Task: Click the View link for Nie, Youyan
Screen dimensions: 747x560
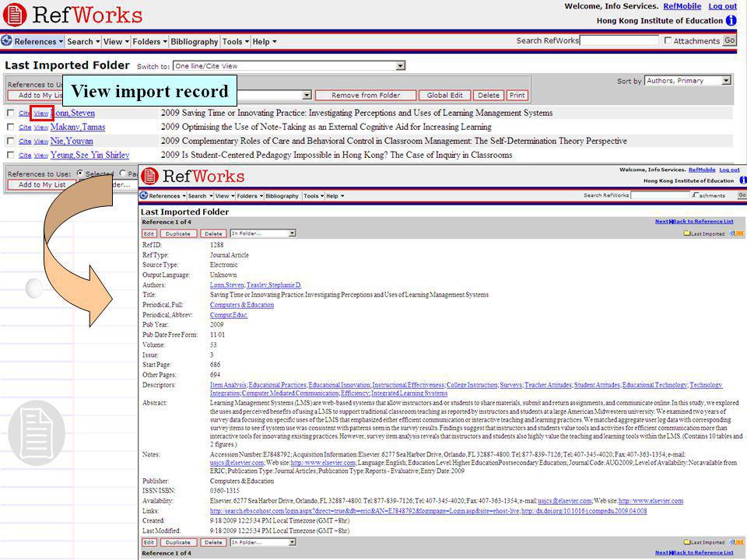Action: 41,142
